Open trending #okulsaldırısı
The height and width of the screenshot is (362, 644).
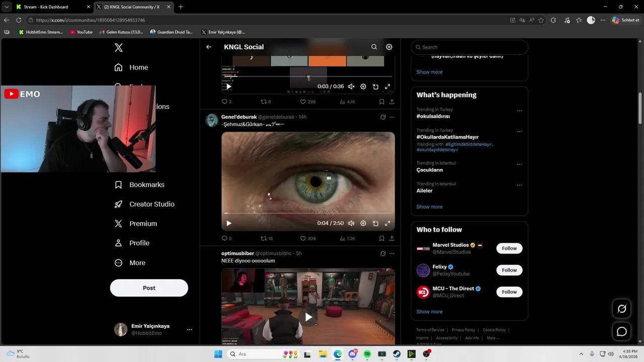click(x=433, y=116)
